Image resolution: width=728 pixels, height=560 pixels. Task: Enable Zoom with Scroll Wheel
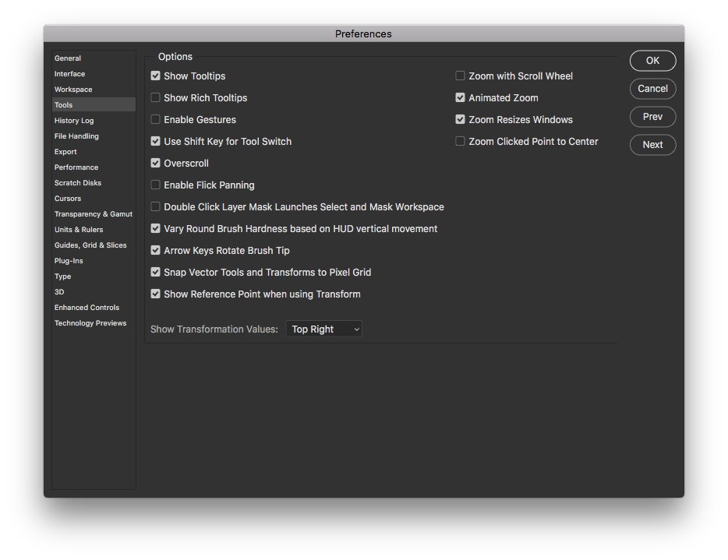[x=461, y=76]
